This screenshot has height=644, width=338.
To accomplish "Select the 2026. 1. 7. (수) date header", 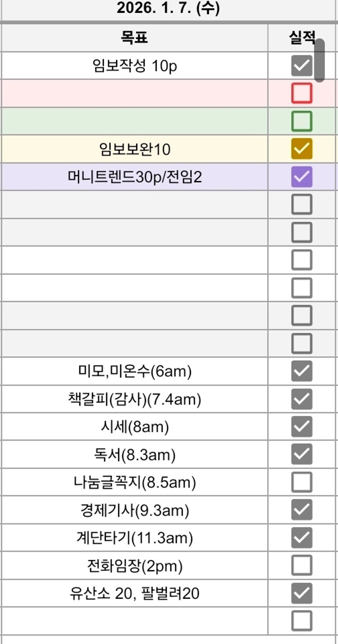I will 168,8.
